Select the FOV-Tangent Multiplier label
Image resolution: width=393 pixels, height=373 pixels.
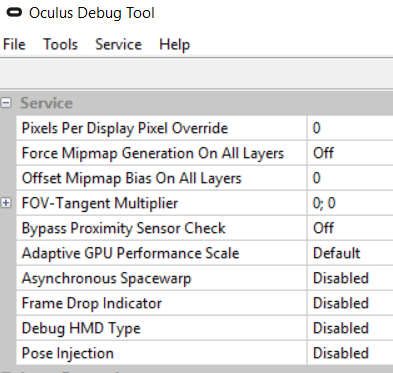tap(100, 203)
